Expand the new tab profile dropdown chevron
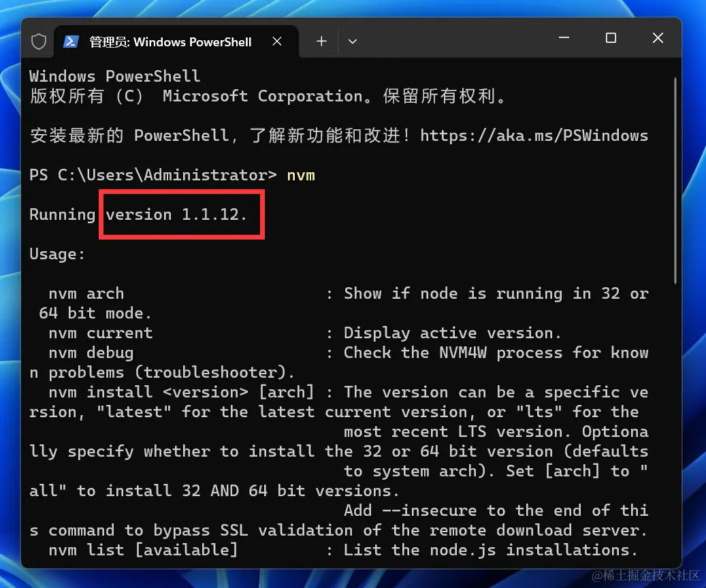706x588 pixels. click(x=353, y=42)
